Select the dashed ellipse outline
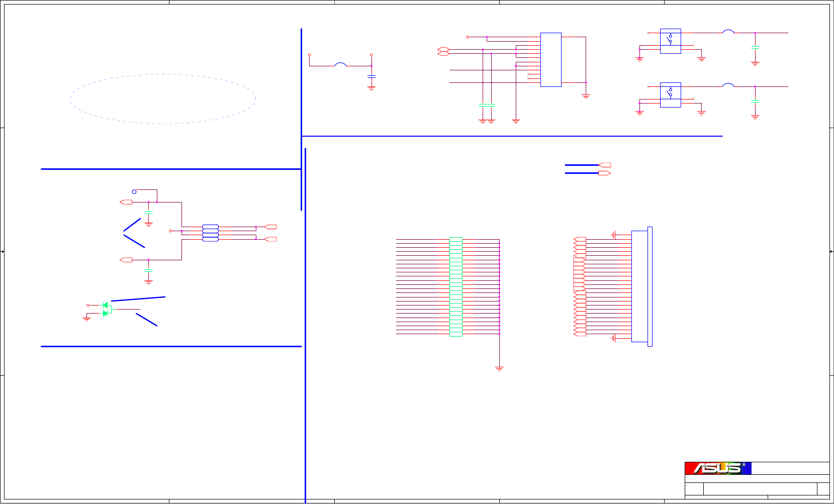The width and height of the screenshot is (834, 504). pos(163,99)
